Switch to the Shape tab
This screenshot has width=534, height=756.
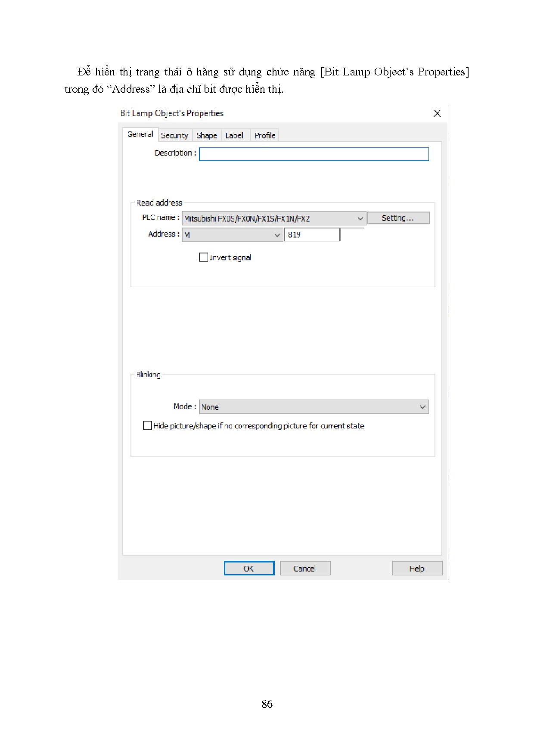207,136
